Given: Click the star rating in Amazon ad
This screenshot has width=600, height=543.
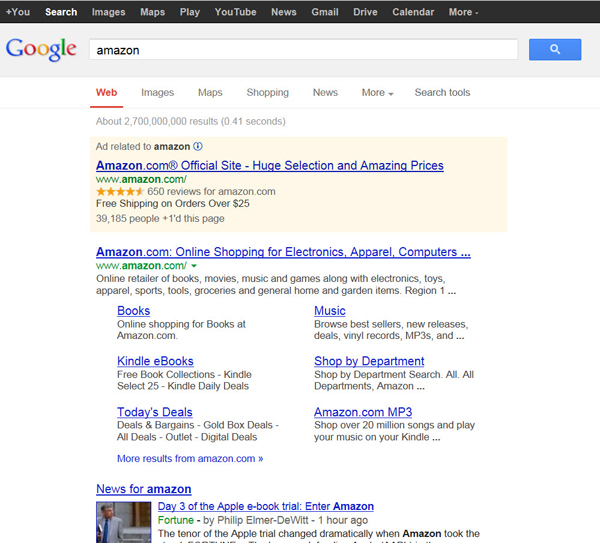Looking at the screenshot, I should [x=119, y=191].
